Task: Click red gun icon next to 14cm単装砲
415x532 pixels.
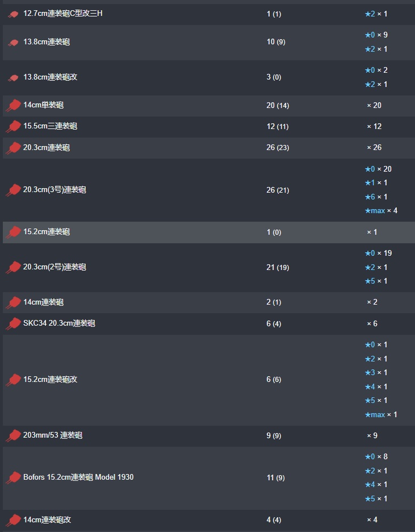Action: (13, 106)
